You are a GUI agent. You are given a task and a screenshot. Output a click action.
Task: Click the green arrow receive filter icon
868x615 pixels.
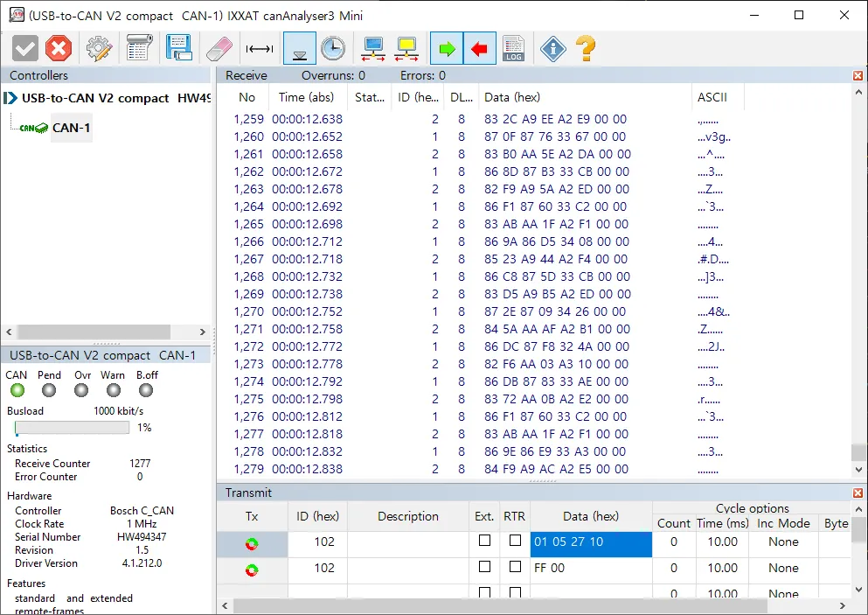point(446,48)
